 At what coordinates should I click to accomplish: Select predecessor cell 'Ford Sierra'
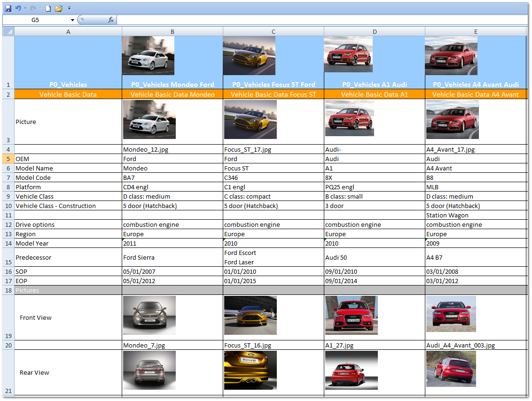pos(172,257)
